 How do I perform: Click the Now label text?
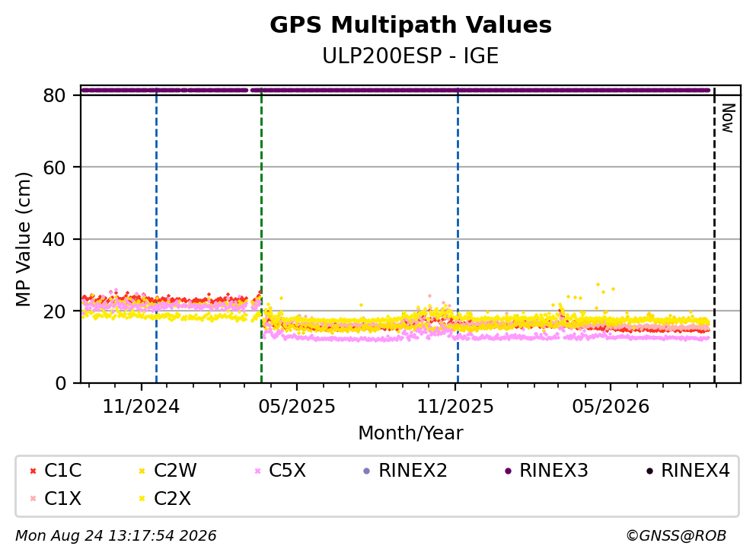[728, 118]
